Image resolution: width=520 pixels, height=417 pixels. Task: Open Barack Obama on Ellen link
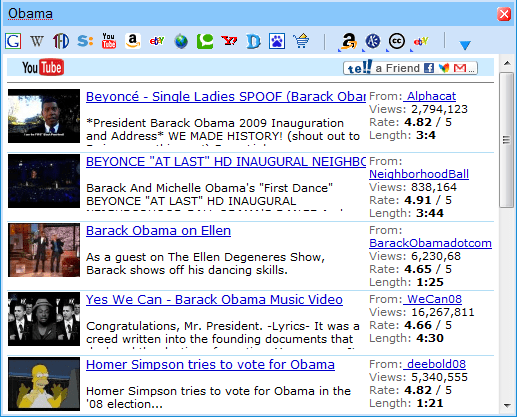click(x=158, y=231)
